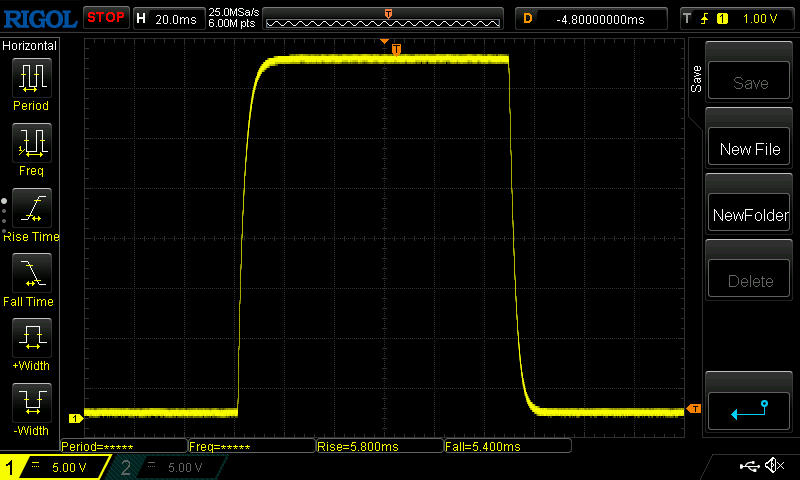Click the red STOP run status

105,18
